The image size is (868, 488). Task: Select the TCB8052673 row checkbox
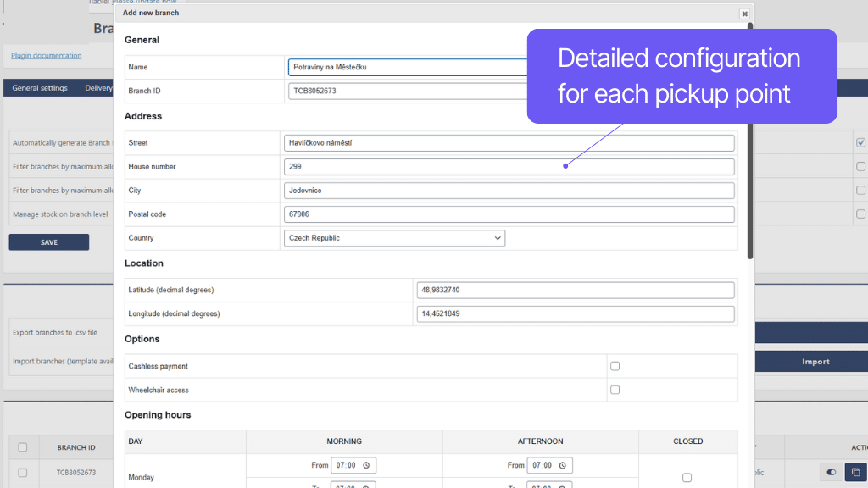click(x=23, y=473)
